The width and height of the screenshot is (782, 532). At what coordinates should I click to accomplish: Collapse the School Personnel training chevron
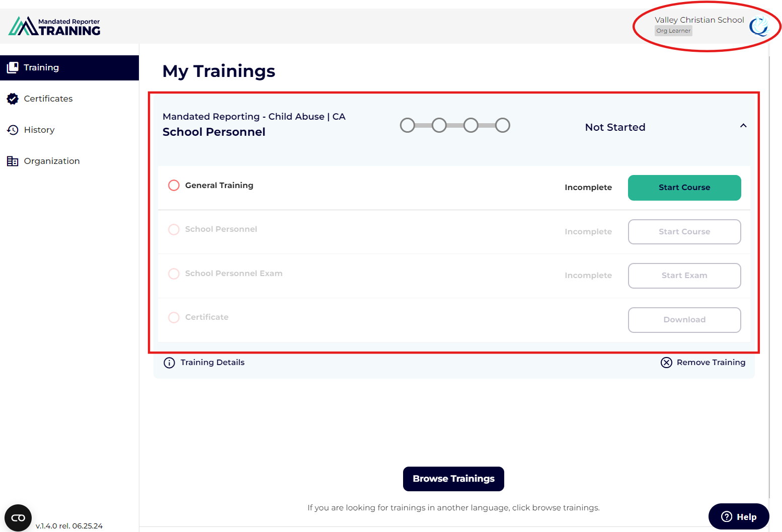coord(743,126)
